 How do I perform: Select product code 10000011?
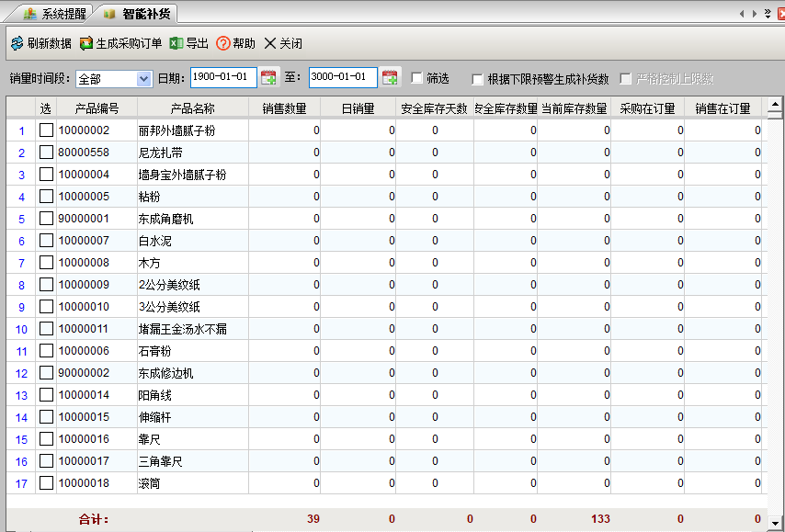click(x=83, y=328)
